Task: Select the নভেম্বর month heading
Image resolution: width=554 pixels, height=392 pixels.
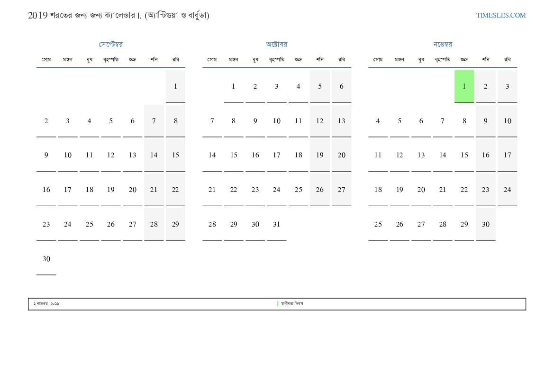Action: pos(442,45)
